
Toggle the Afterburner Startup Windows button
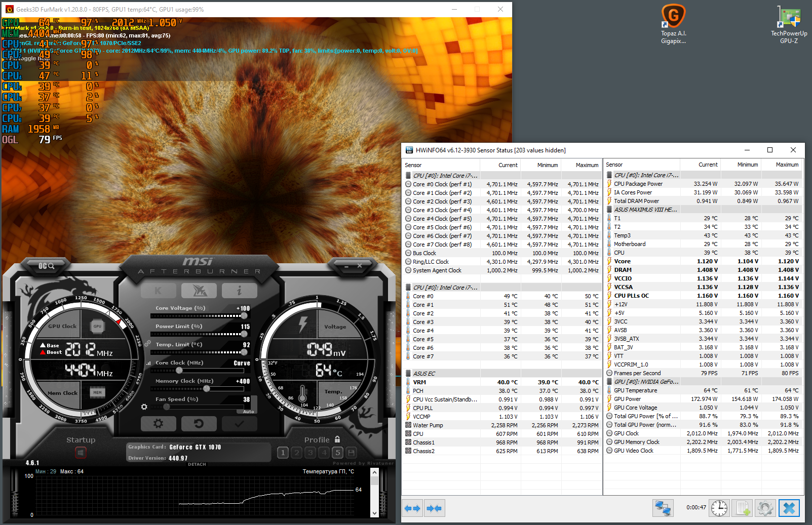coord(81,452)
